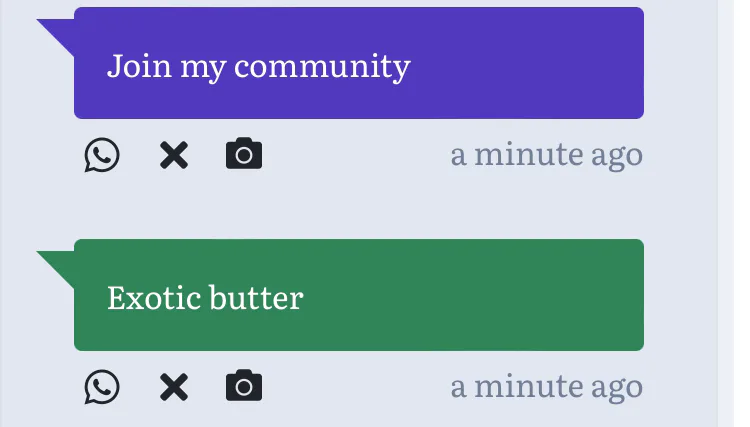Share "Exotic butter" via WhatsApp icon
Image resolution: width=750 pixels, height=427 pixels.
[102, 386]
